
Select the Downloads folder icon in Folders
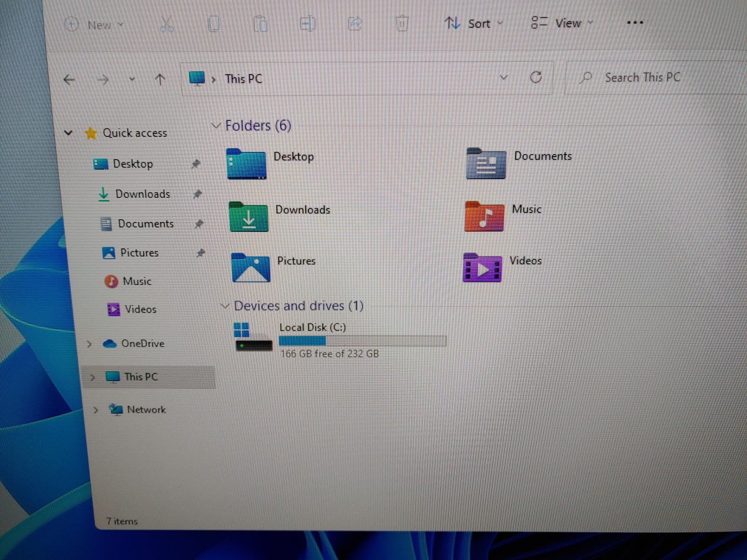coord(249,217)
